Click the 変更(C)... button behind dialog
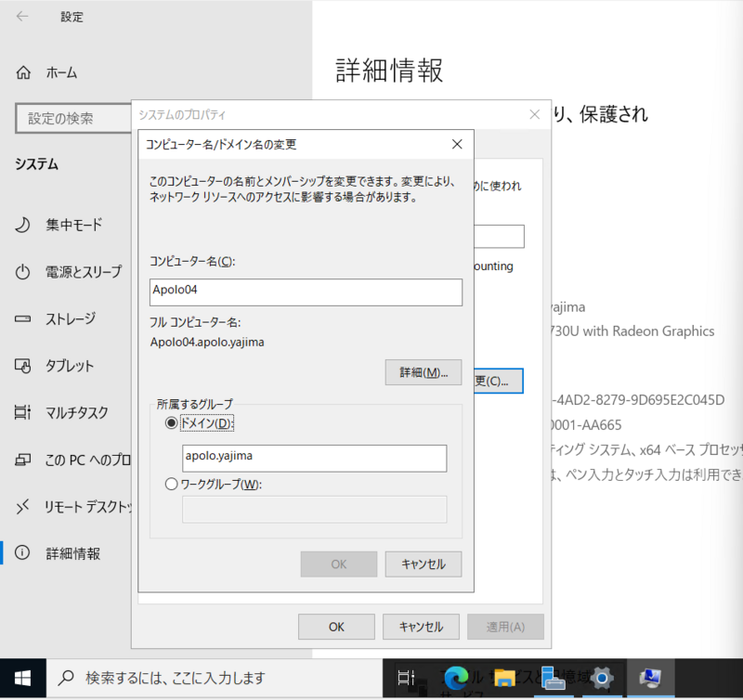This screenshot has width=743, height=700. coord(499,381)
